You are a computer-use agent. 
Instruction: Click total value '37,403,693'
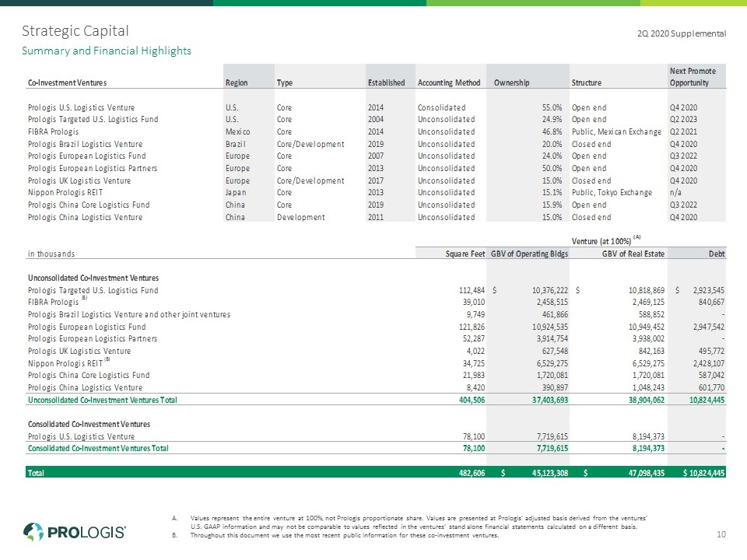550,401
